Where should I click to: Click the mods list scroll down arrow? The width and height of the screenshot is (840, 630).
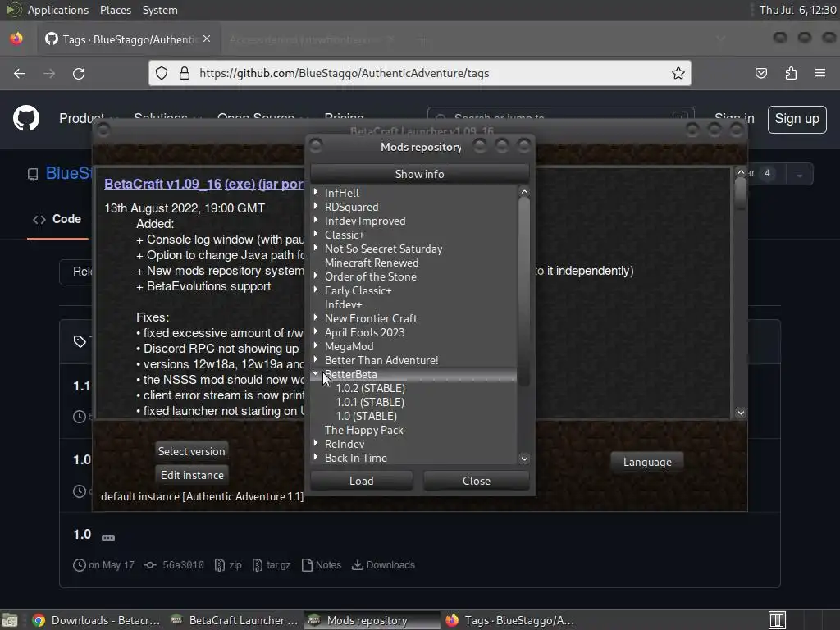pyautogui.click(x=524, y=458)
